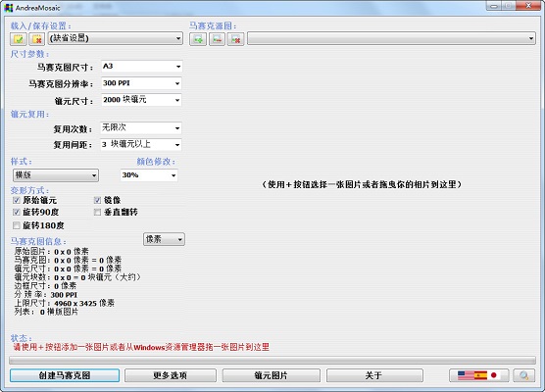
Task: Open the 横版 style dropdown
Action: 56,175
